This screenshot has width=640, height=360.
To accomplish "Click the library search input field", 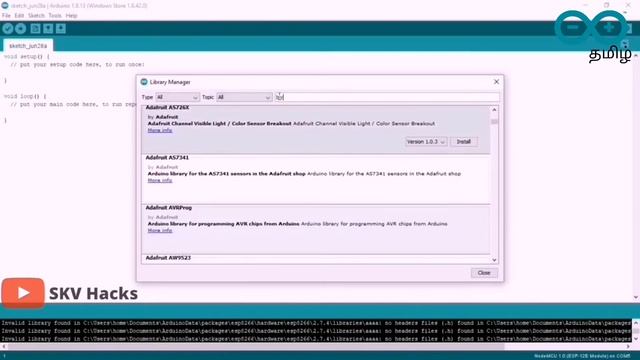I will [387, 97].
